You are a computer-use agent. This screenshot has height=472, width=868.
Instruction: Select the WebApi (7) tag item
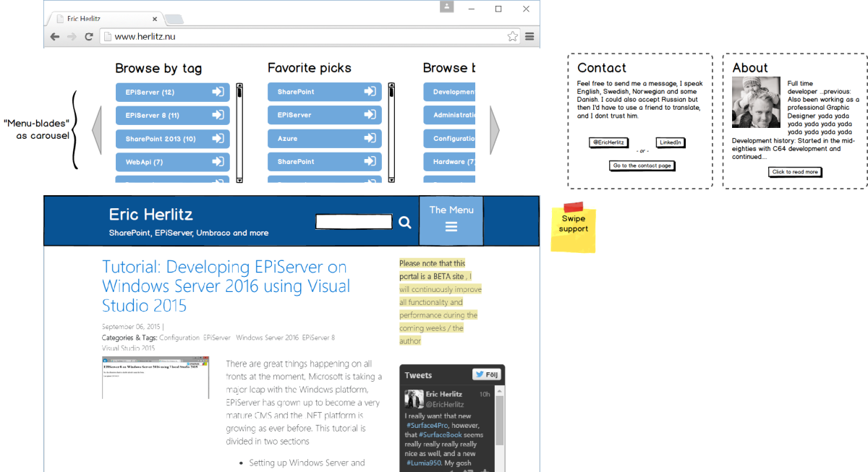pyautogui.click(x=172, y=162)
